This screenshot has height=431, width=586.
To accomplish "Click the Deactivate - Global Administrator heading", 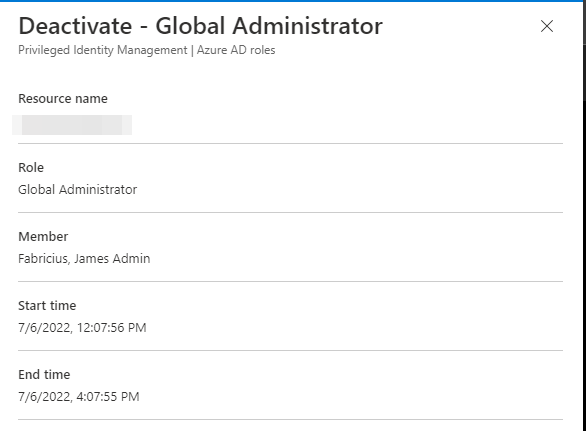I will (200, 26).
